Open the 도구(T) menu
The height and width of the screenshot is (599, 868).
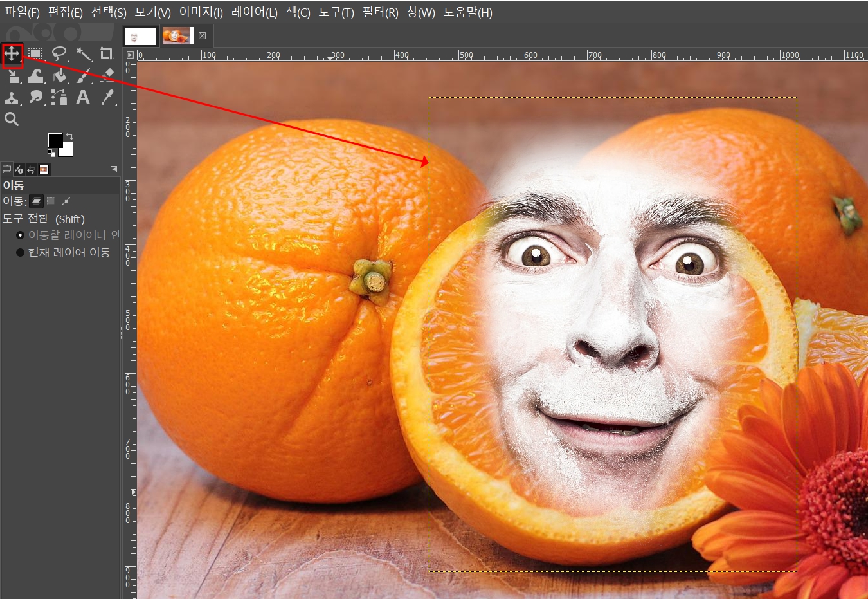coord(336,12)
